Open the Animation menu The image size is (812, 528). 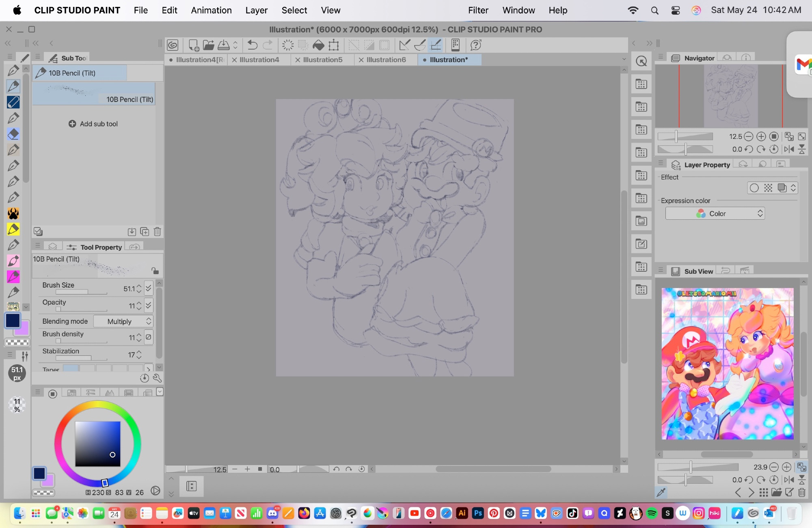(211, 10)
